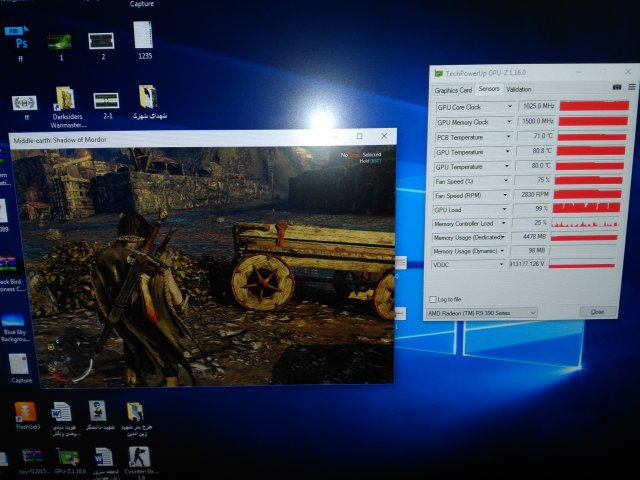640x480 pixels.
Task: Open the Fan Speed (%) sensor dropdown
Action: click(x=510, y=181)
